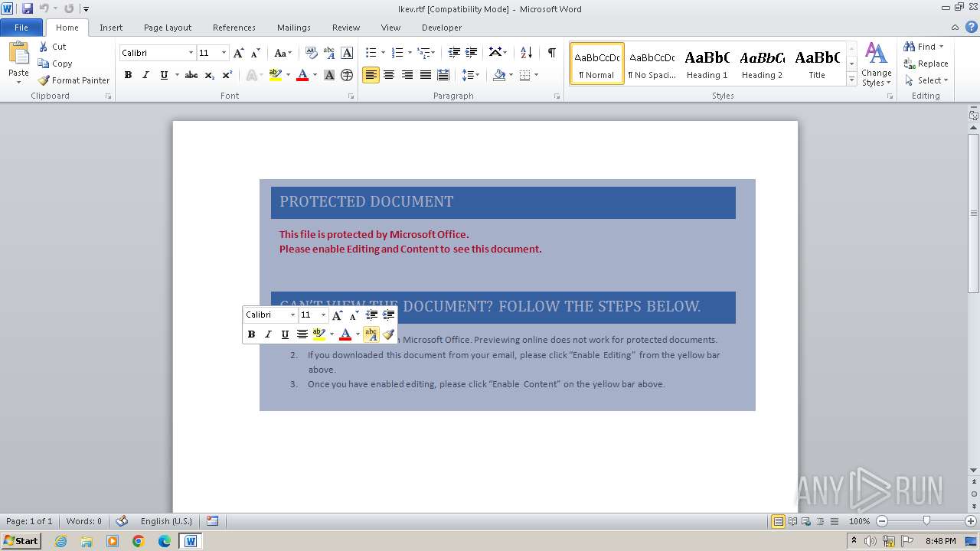Click the zoom slider handle in status bar
980x551 pixels.
926,521
